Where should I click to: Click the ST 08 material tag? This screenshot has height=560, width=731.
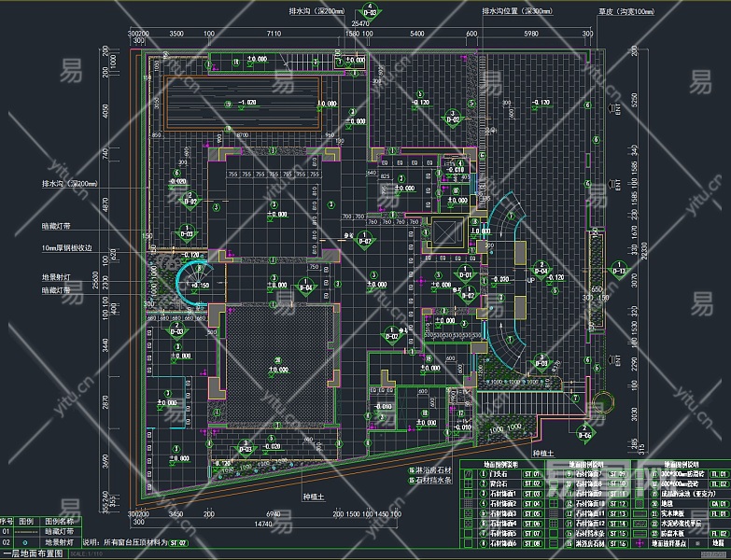[532, 543]
